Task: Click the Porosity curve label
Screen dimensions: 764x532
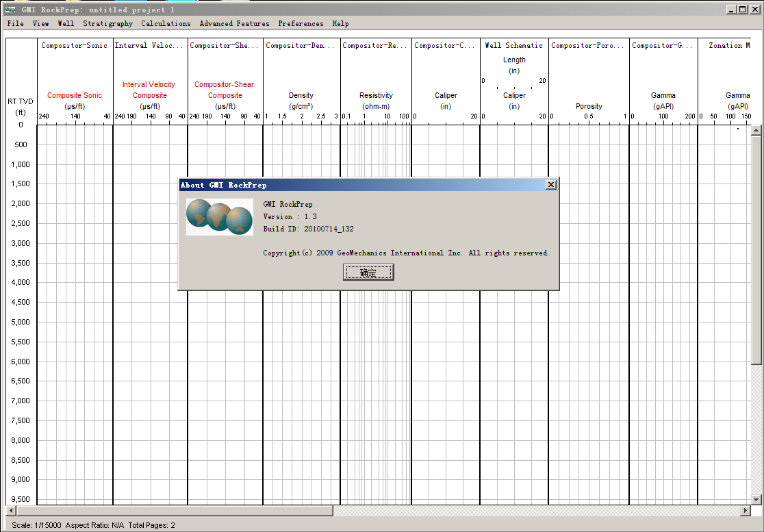Action: coord(589,106)
